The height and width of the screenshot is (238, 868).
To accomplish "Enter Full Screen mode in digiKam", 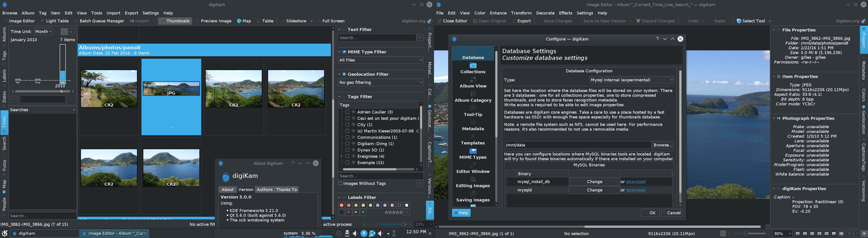I will (330, 21).
